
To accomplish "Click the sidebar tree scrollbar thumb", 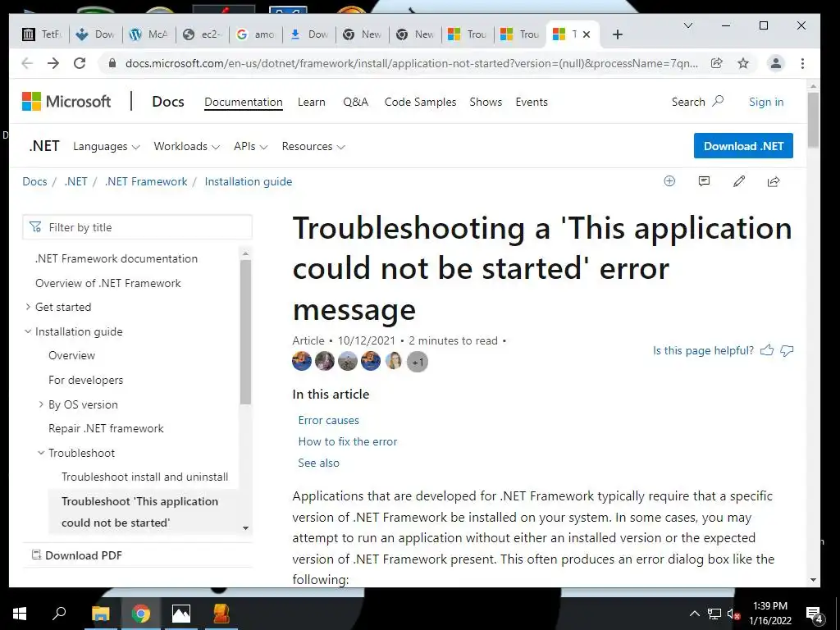I will click(x=245, y=332).
